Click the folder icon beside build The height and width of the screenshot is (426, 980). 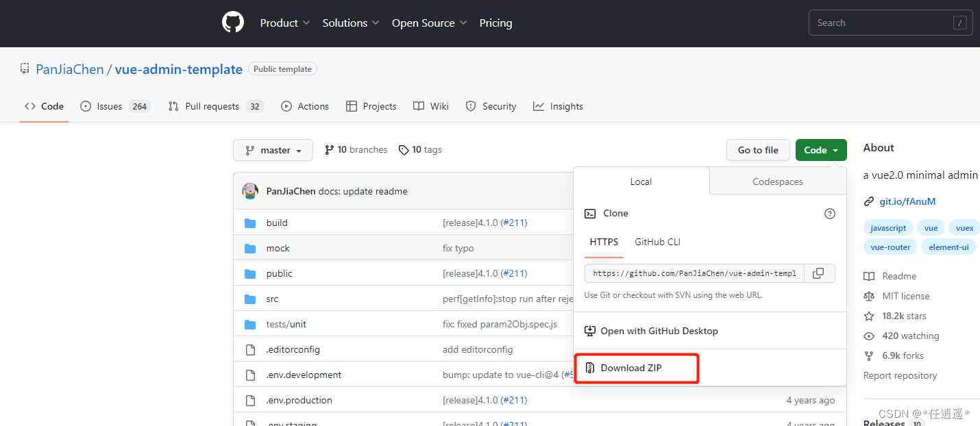point(250,223)
